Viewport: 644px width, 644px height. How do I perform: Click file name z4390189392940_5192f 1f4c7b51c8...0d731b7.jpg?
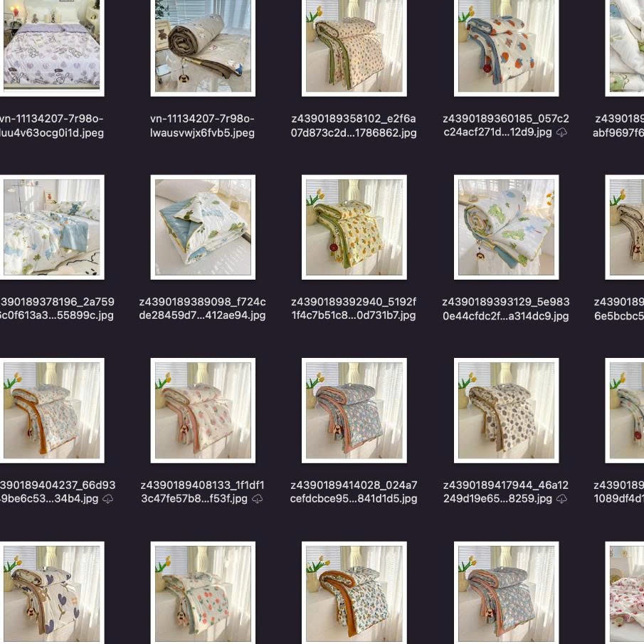[354, 308]
